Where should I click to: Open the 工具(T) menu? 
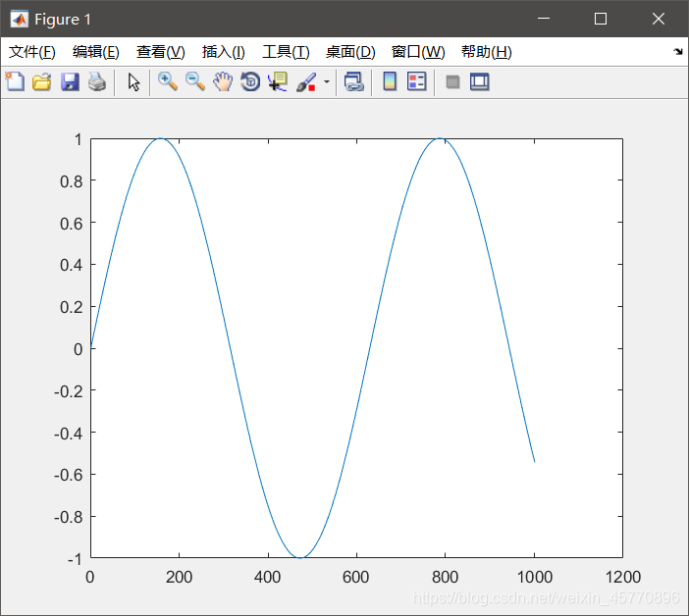(286, 52)
